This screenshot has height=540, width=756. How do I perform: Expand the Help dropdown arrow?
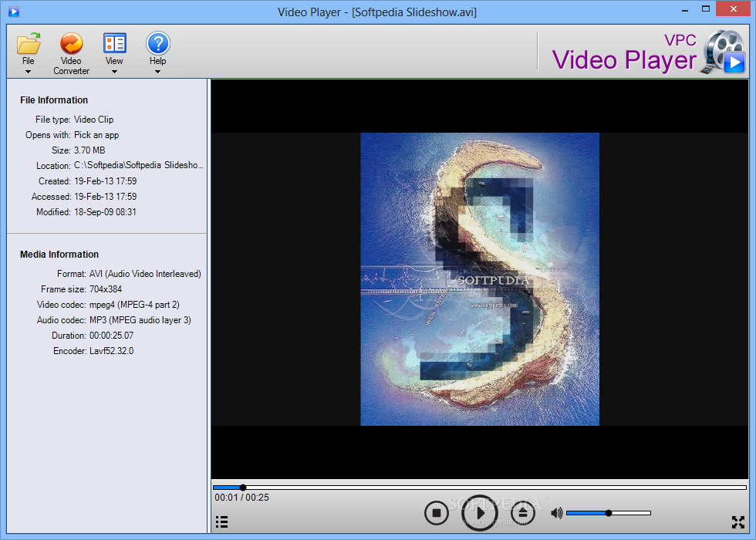click(157, 72)
